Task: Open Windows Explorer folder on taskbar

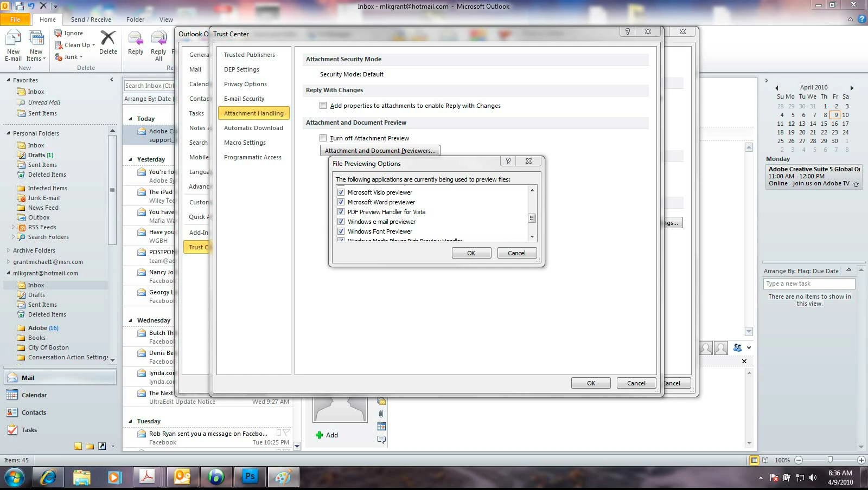Action: click(x=81, y=477)
